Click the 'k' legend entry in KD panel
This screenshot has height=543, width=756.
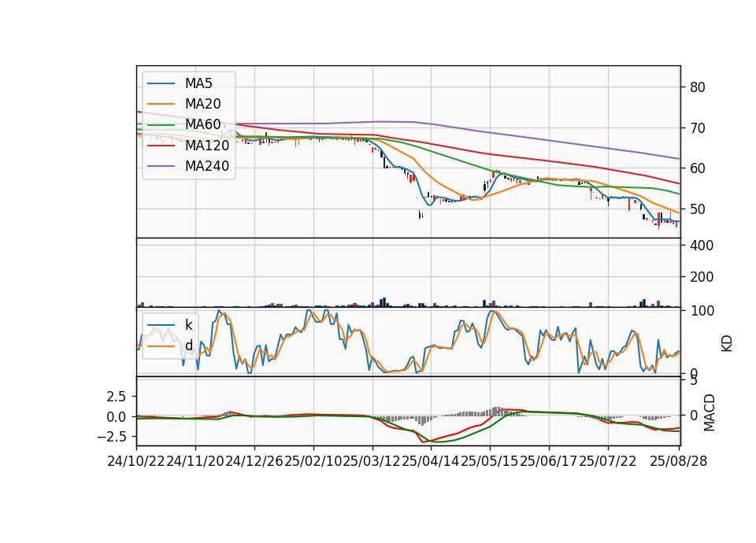coord(188,325)
